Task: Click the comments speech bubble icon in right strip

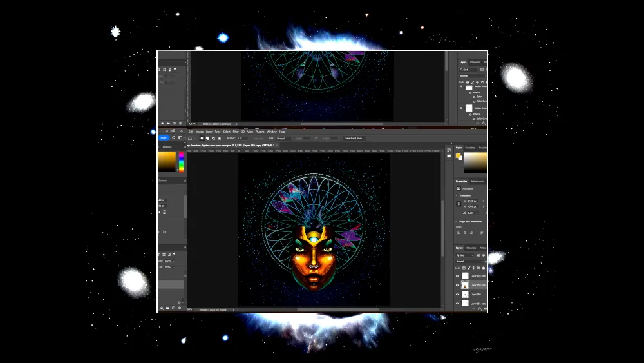Action: 448,156
